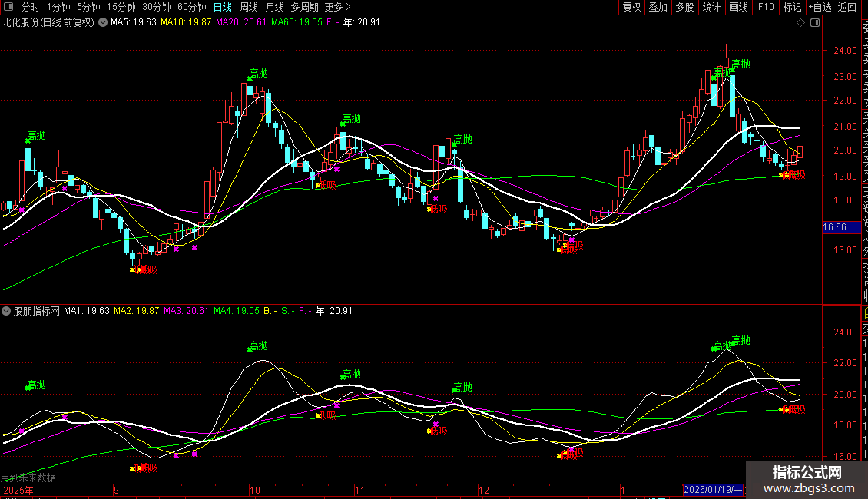This screenshot has width=868, height=499.
Task: Expand the 更多 periods menu
Action: click(337, 7)
